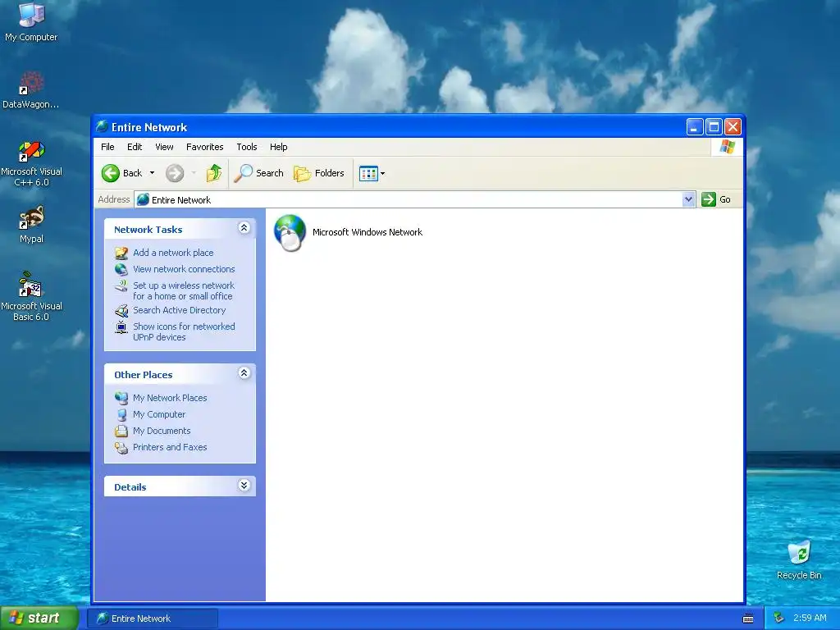Image resolution: width=840 pixels, height=630 pixels.
Task: Go up one folder level icon
Action: tap(214, 173)
